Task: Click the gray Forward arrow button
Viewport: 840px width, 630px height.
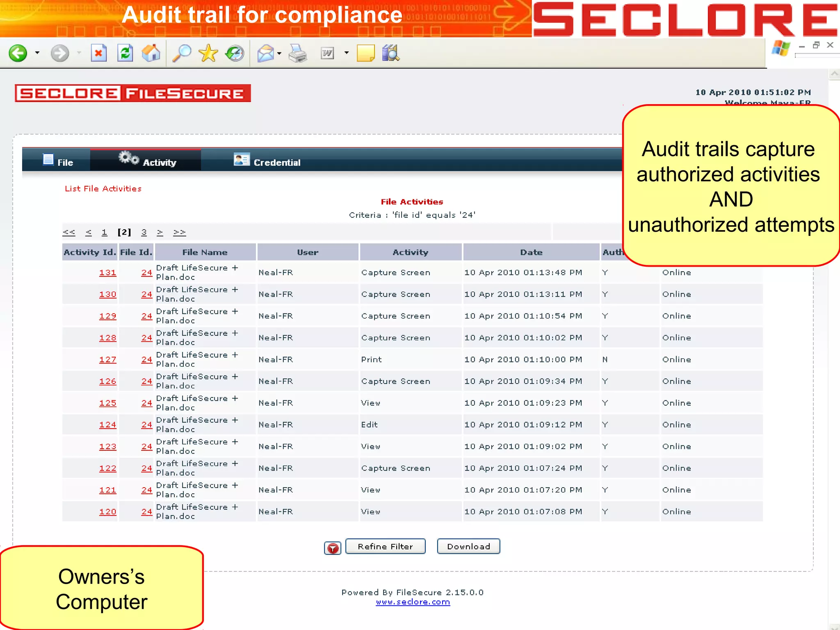Action: (x=60, y=53)
